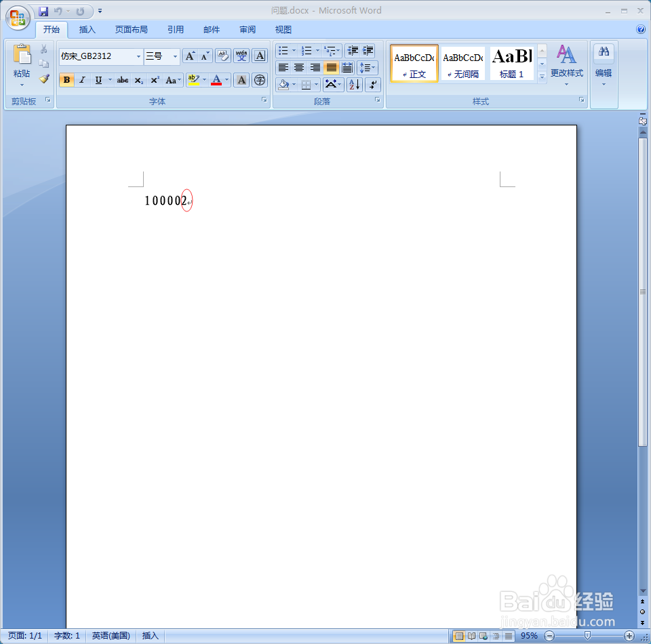Toggle Superscript formatting
This screenshot has height=644, width=651.
point(155,80)
